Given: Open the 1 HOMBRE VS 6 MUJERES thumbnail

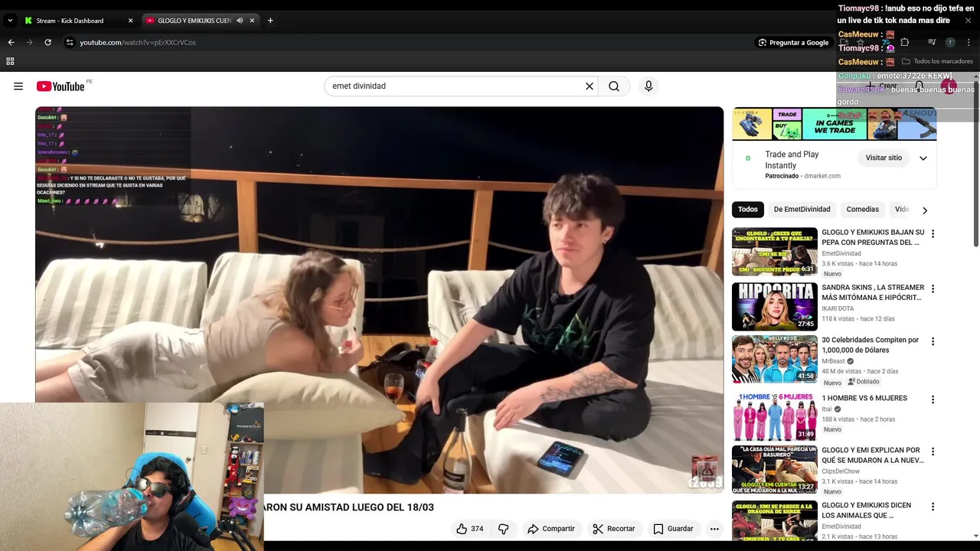Looking at the screenshot, I should pyautogui.click(x=775, y=417).
